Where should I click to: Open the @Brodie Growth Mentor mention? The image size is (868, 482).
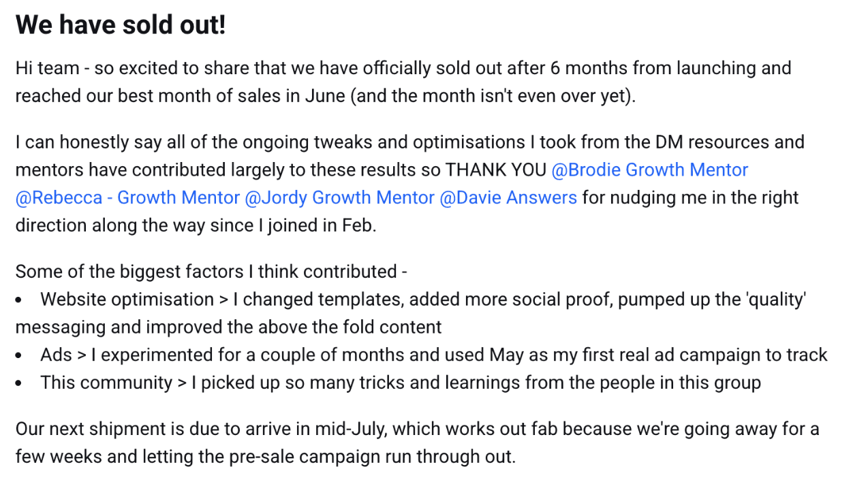pyautogui.click(x=649, y=170)
